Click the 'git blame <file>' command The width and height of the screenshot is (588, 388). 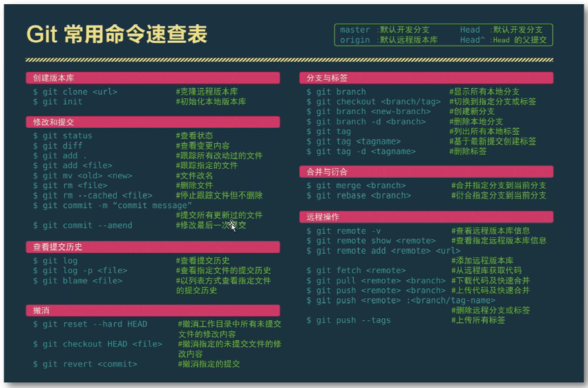click(77, 281)
